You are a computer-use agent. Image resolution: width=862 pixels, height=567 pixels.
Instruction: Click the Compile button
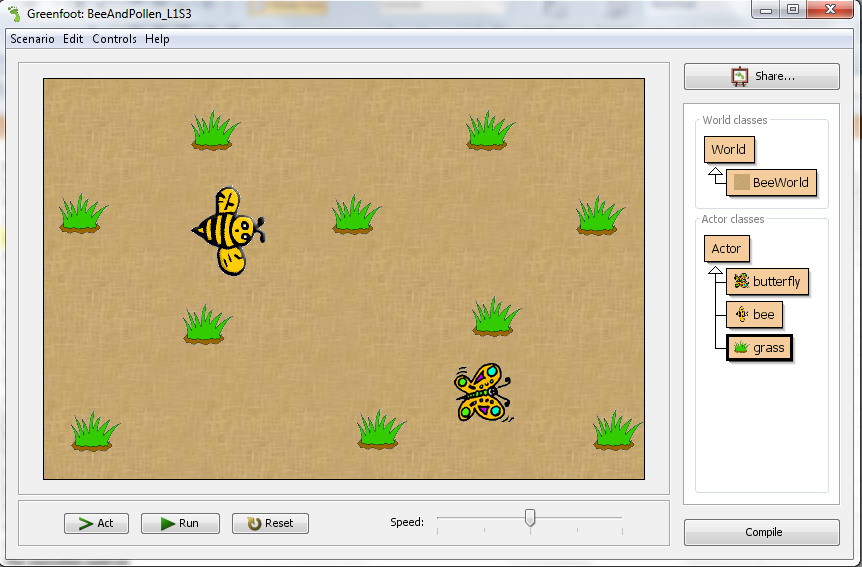pyautogui.click(x=761, y=532)
